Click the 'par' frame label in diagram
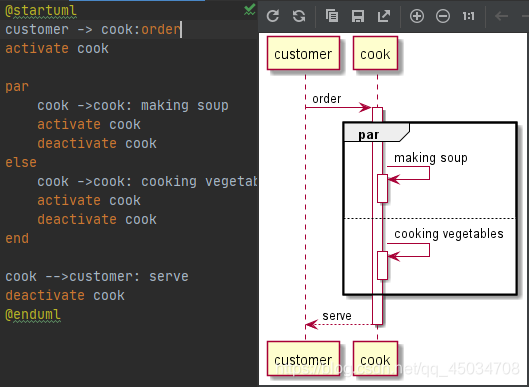 pos(368,135)
